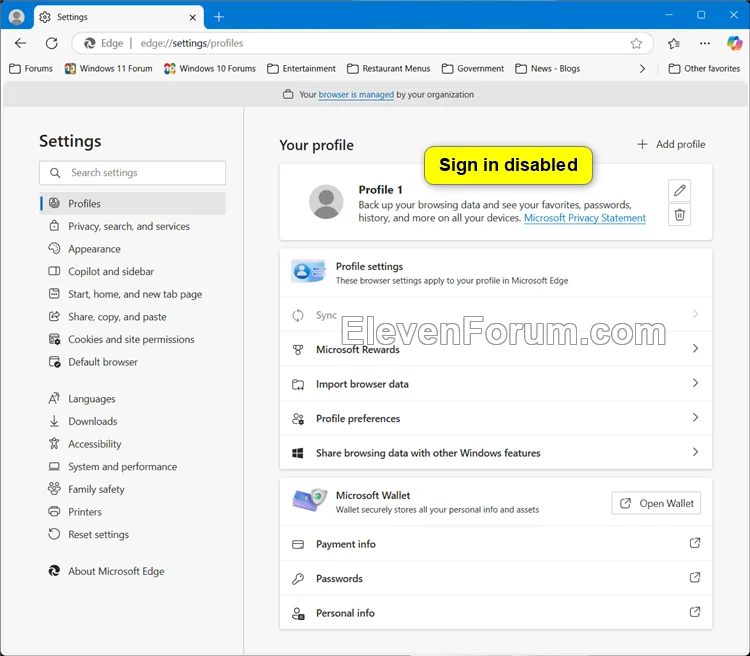Click Microsoft Rewards trophy icon
Screen dimensions: 750x656
point(298,350)
